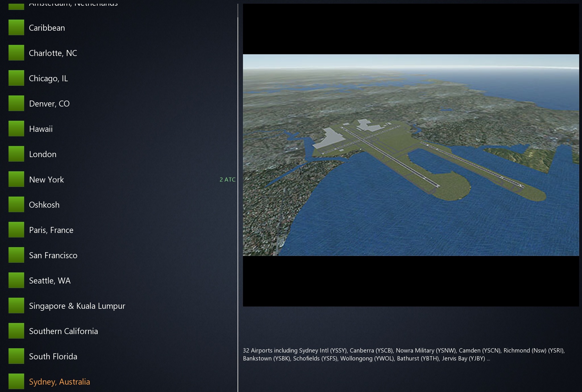
Task: Click green icon beside Sydney, Australia
Action: [x=16, y=381]
